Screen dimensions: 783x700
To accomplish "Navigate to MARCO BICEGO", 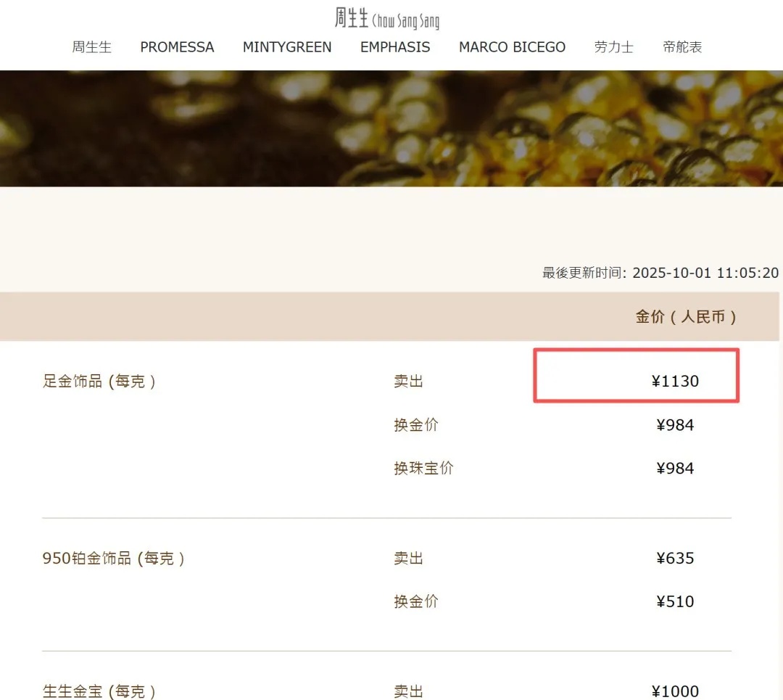I will pos(512,47).
